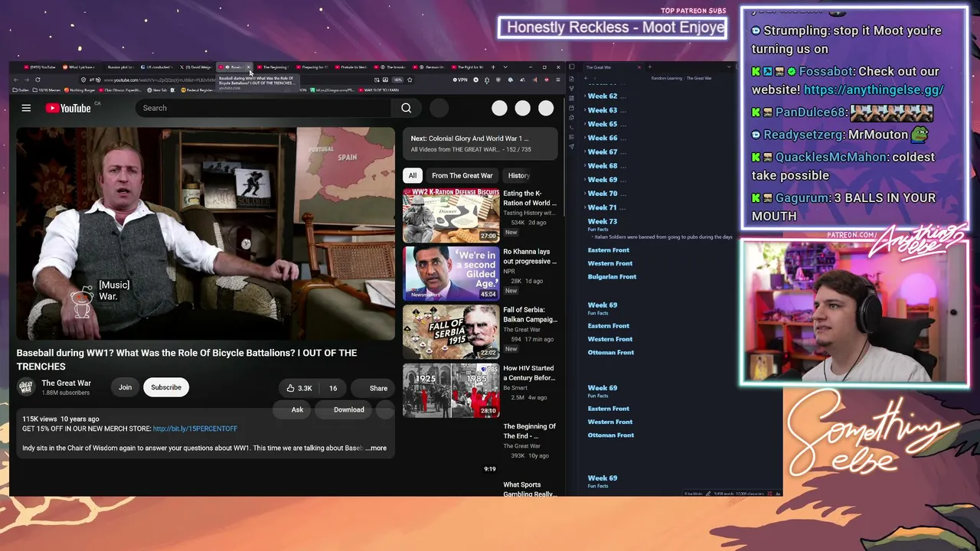The image size is (980, 551).
Task: Open The Great War channel name
Action: [66, 383]
